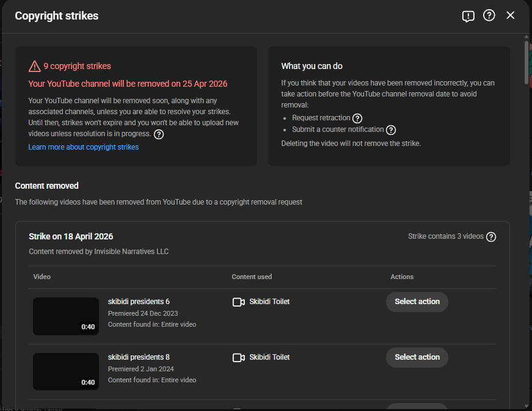Open help icon beside resolution in progress
This screenshot has height=411, width=532.
tap(159, 134)
